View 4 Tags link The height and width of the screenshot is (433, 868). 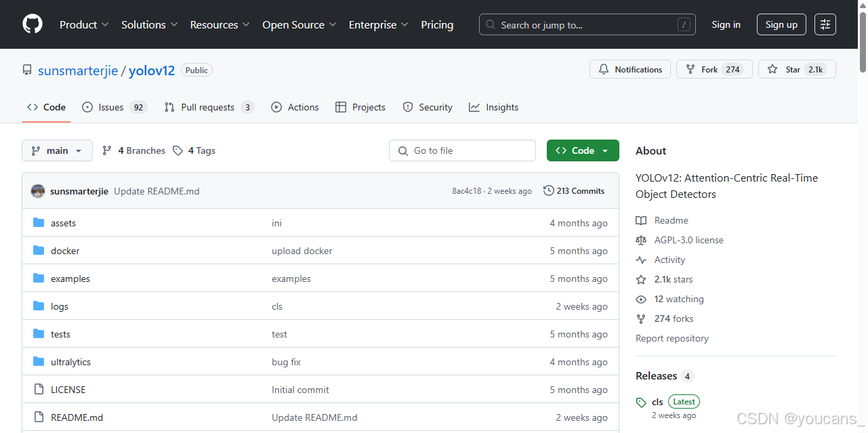(194, 150)
